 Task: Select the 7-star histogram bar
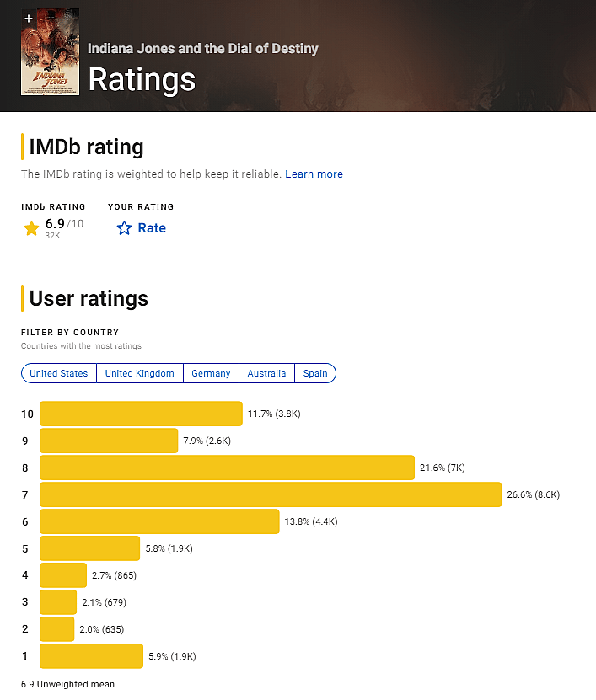click(x=271, y=494)
